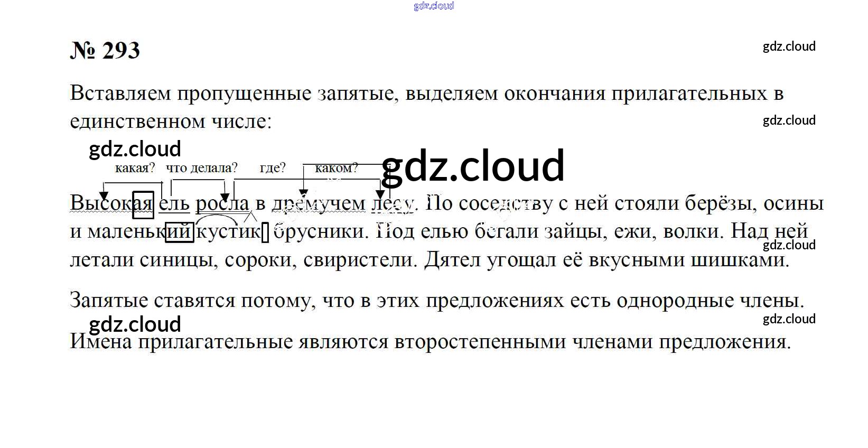
Task: Click the double-underlined word "росла"
Action: (222, 203)
